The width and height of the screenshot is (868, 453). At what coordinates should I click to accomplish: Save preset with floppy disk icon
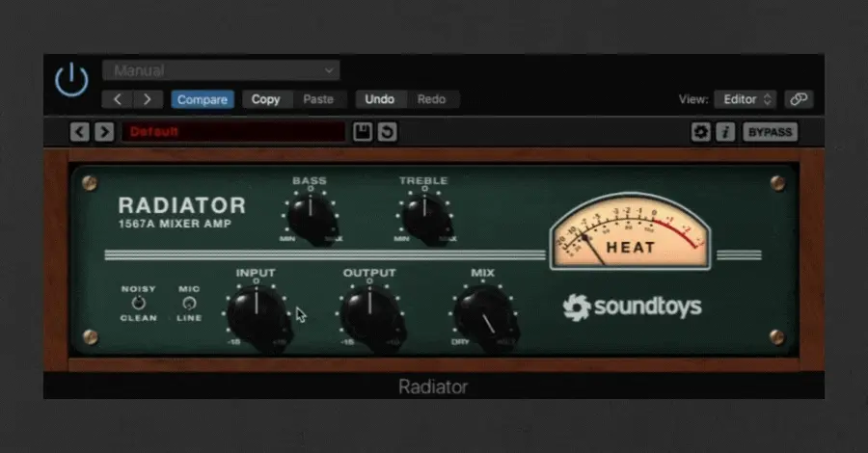pyautogui.click(x=363, y=132)
